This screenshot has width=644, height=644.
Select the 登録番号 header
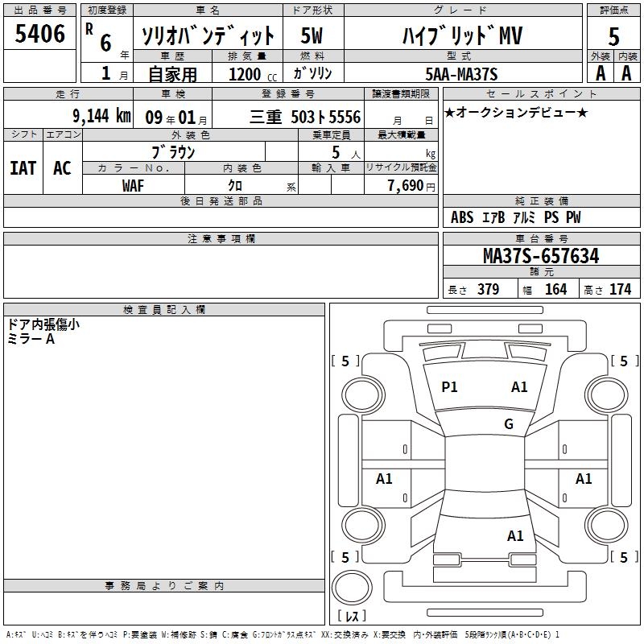coord(288,93)
